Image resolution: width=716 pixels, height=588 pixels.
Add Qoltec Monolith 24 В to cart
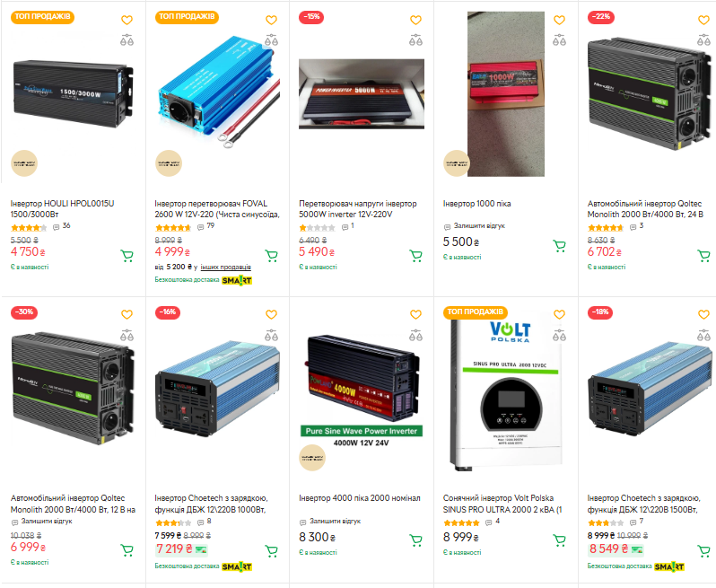click(x=703, y=256)
